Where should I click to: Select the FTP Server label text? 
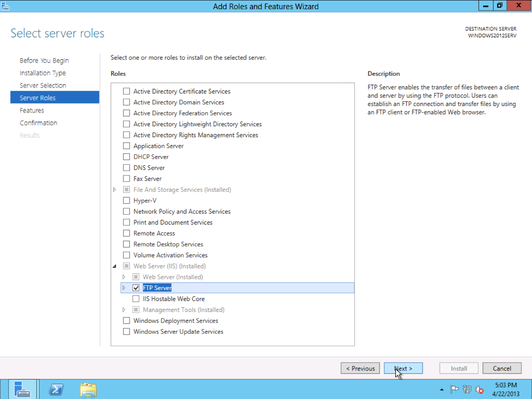[x=157, y=288]
